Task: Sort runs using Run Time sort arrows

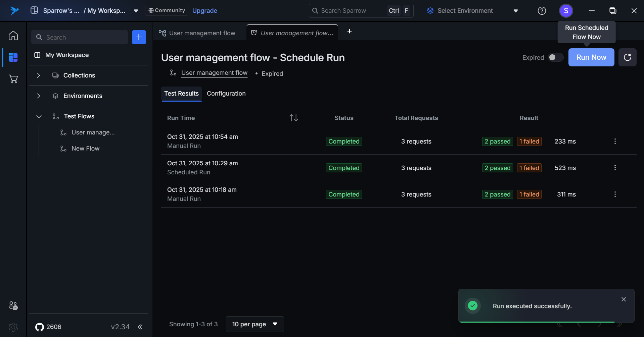Action: [293, 118]
